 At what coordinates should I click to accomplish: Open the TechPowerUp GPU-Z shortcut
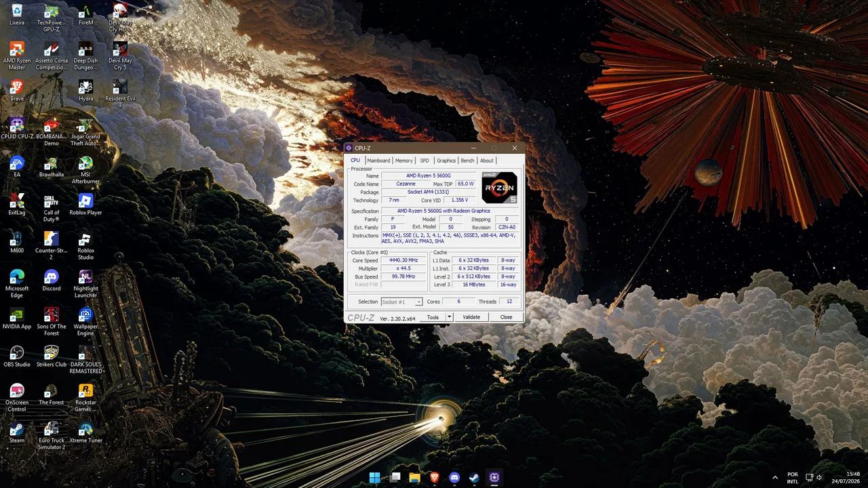[x=52, y=18]
